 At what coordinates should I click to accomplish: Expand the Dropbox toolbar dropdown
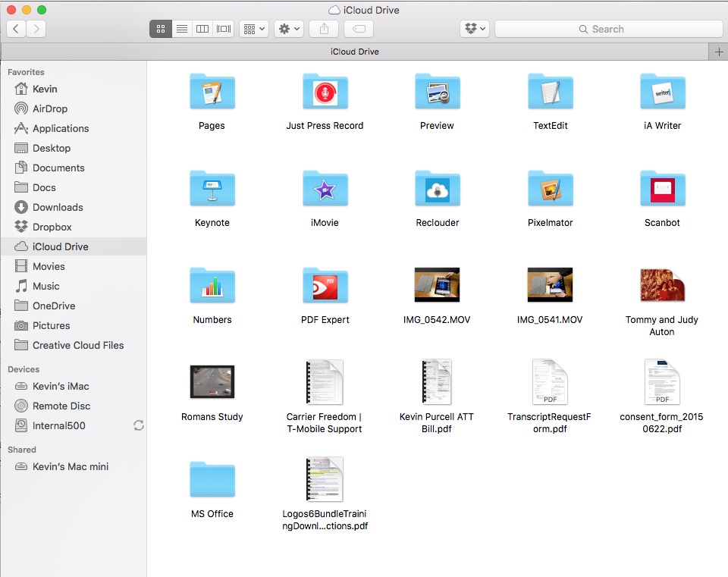[x=475, y=28]
